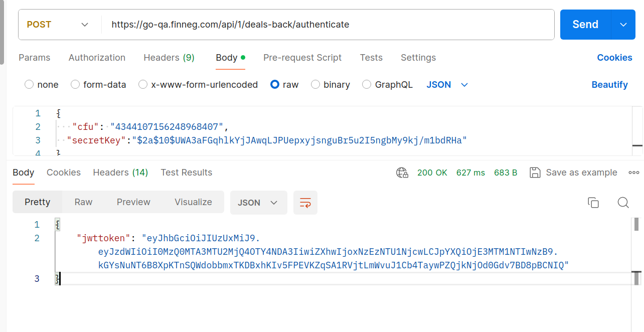Click the wrap lines icon in response toolbar
The image size is (644, 332).
point(305,203)
